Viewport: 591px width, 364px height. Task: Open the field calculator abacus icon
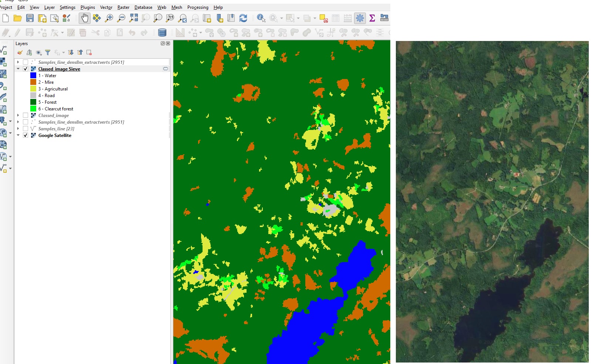point(348,18)
